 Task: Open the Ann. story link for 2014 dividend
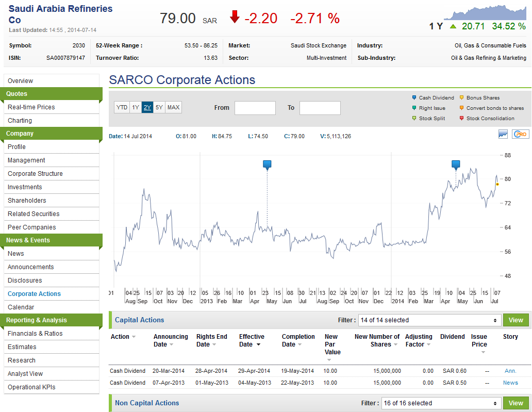510,371
